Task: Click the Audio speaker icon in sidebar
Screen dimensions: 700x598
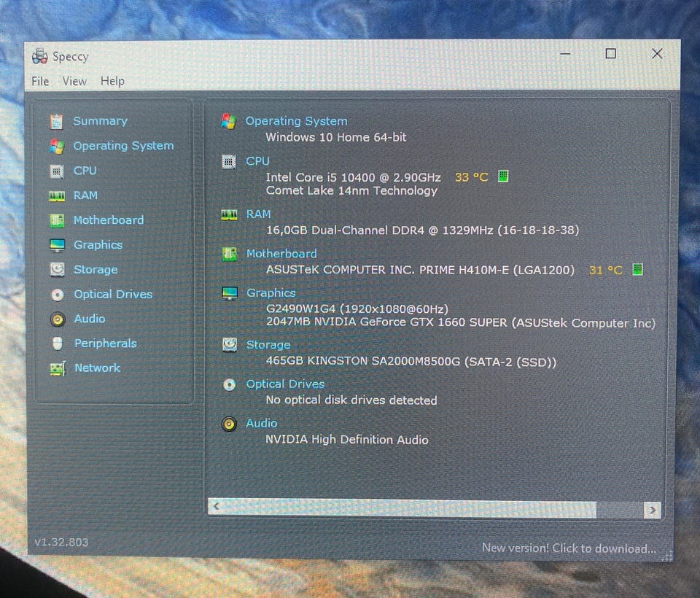Action: 58,319
